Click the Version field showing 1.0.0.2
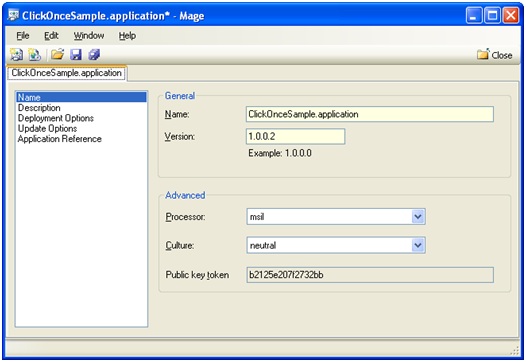526x362 pixels. pyautogui.click(x=295, y=137)
